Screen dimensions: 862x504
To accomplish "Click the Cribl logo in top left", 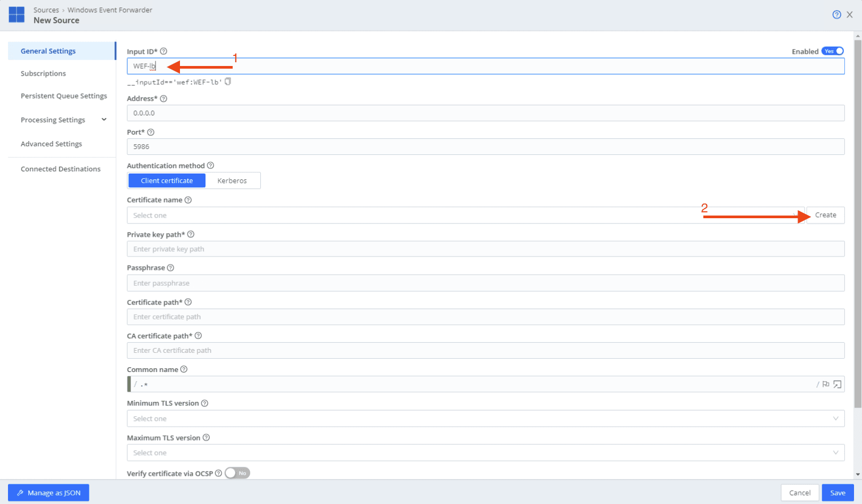I will pos(17,15).
